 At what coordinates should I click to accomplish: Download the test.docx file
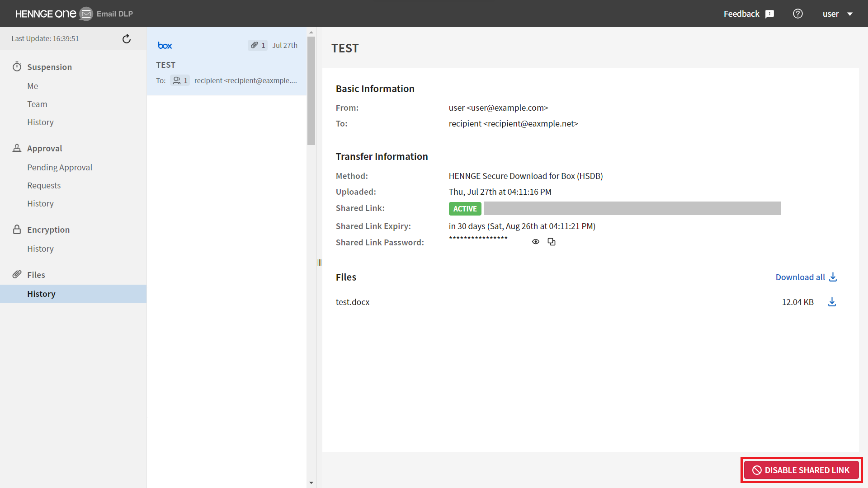coord(832,302)
